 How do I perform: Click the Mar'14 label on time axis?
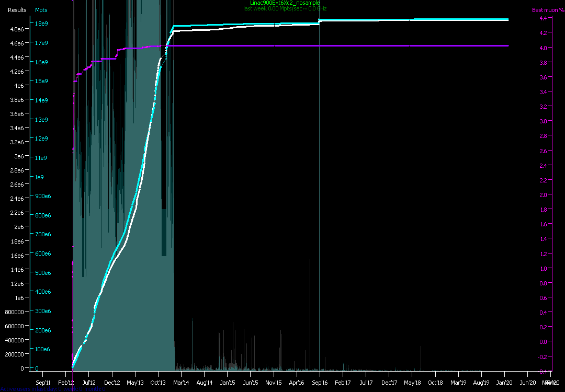point(181,383)
